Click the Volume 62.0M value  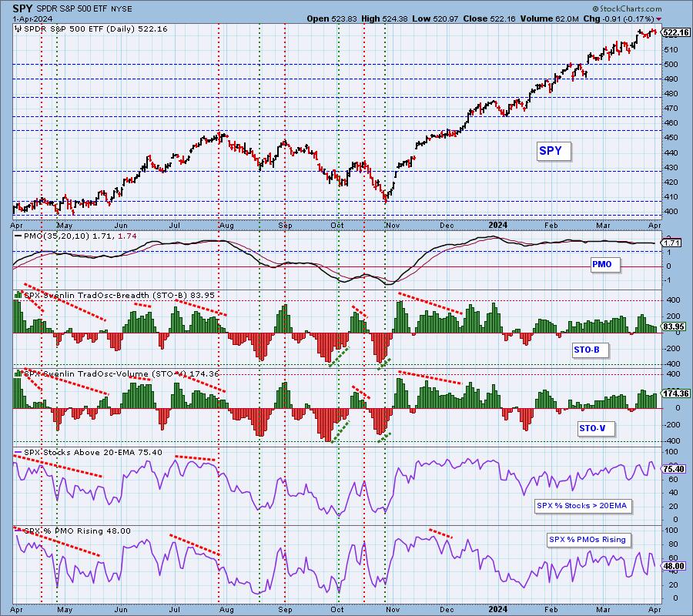pos(549,18)
